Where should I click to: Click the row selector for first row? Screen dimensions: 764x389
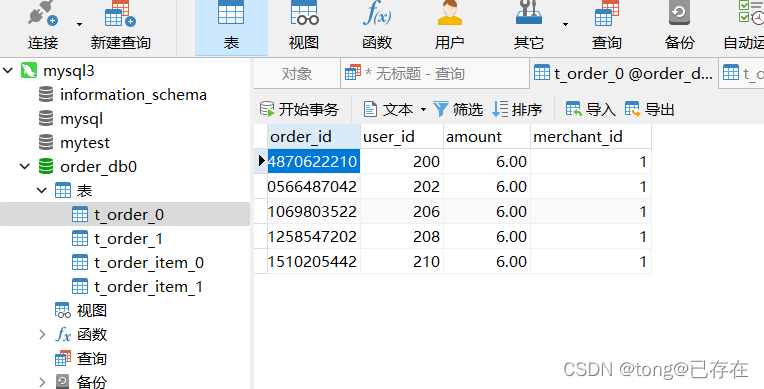[261, 161]
